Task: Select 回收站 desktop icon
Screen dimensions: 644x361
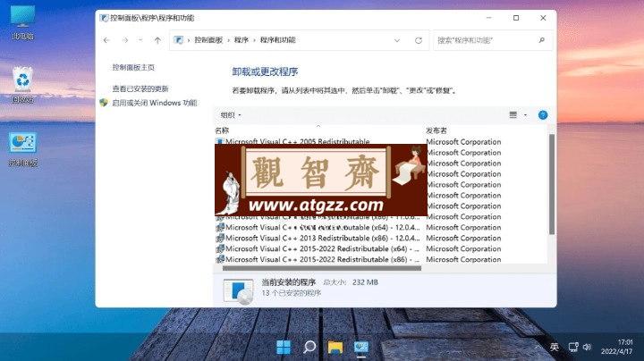Action: (x=22, y=85)
